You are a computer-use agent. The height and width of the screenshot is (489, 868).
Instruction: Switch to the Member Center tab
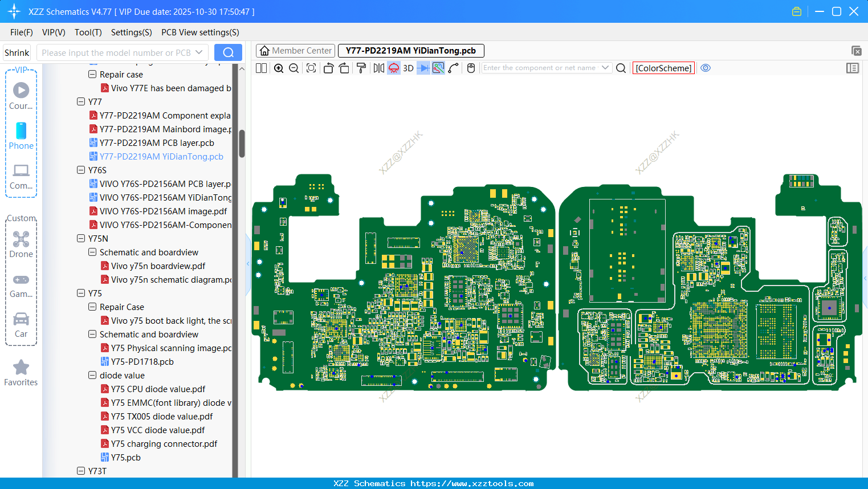point(296,51)
